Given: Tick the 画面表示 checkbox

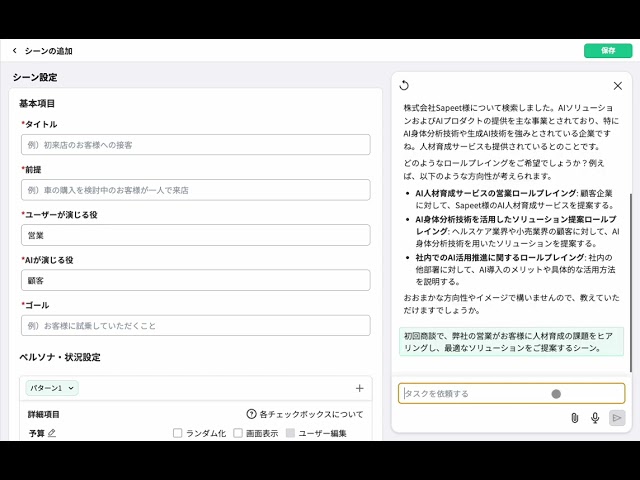Looking at the screenshot, I should coord(238,433).
